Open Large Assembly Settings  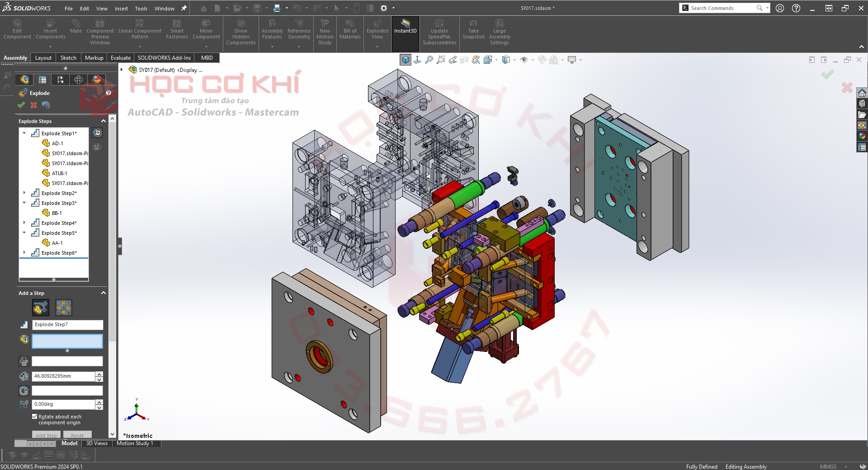coord(499,33)
